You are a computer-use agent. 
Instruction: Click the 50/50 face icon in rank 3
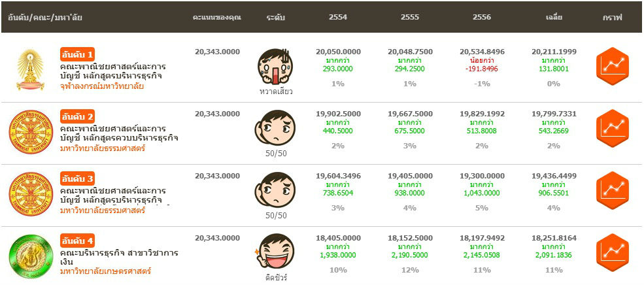pyautogui.click(x=275, y=189)
